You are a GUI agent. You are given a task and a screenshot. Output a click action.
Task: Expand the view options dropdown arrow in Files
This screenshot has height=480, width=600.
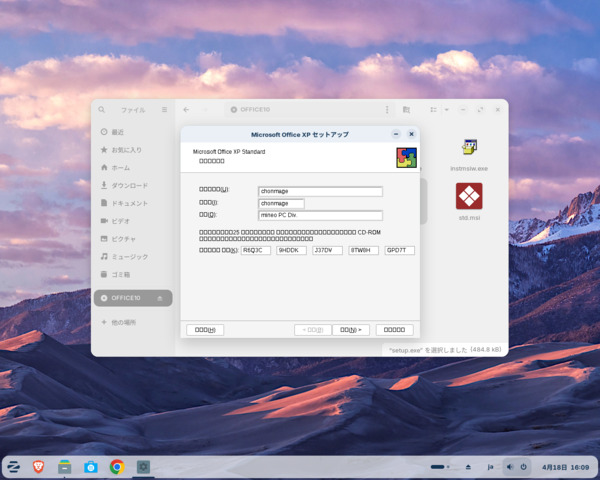coord(446,110)
